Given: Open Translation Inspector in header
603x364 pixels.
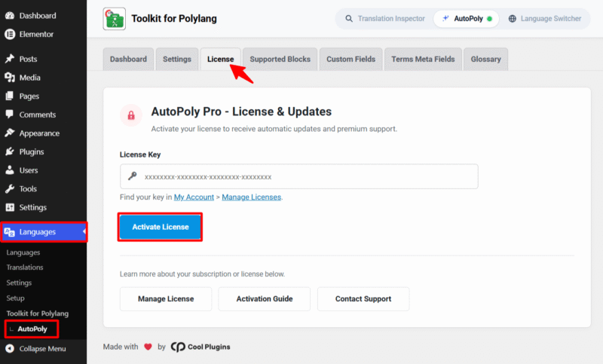Looking at the screenshot, I should point(385,18).
